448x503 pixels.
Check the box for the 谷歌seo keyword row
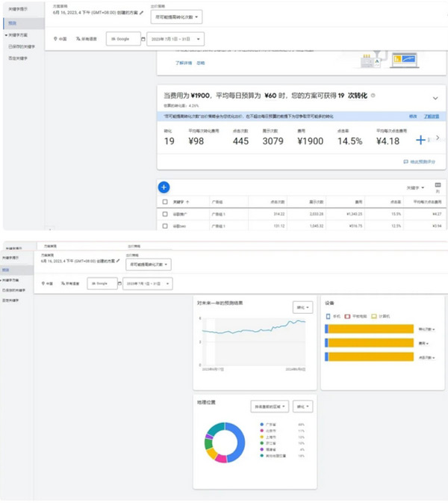coord(165,225)
